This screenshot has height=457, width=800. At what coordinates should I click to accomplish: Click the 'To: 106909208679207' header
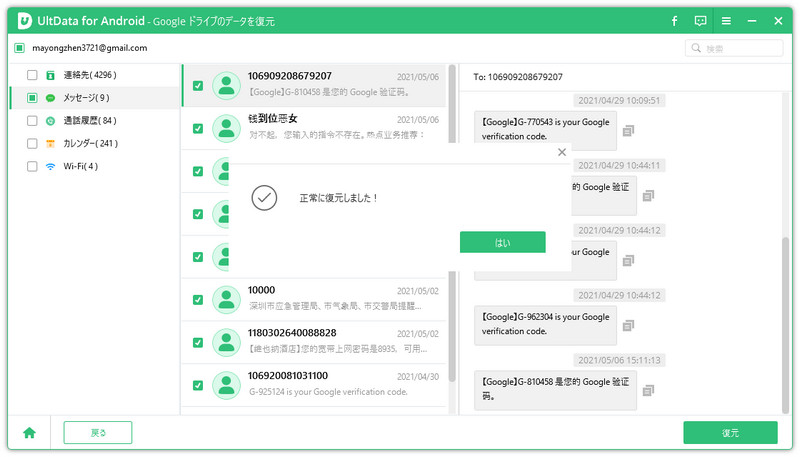518,77
